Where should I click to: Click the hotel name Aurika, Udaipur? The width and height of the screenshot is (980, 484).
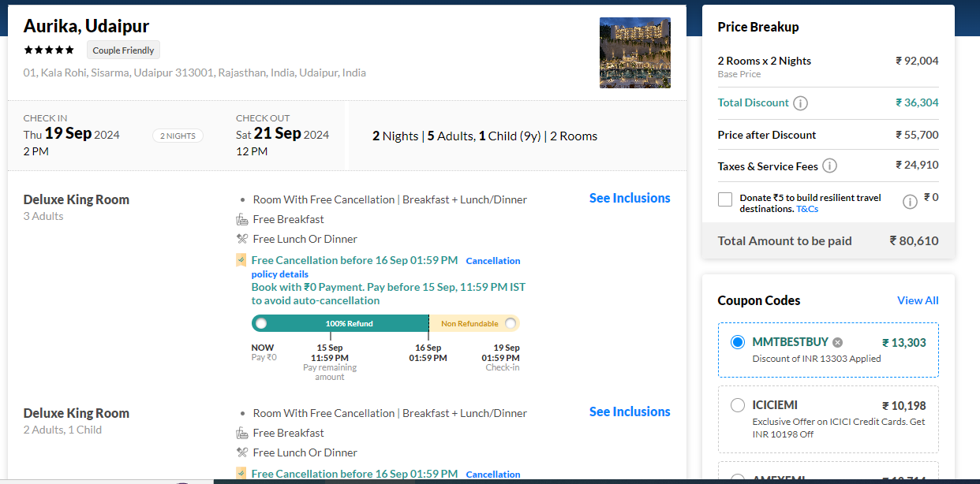(x=87, y=26)
